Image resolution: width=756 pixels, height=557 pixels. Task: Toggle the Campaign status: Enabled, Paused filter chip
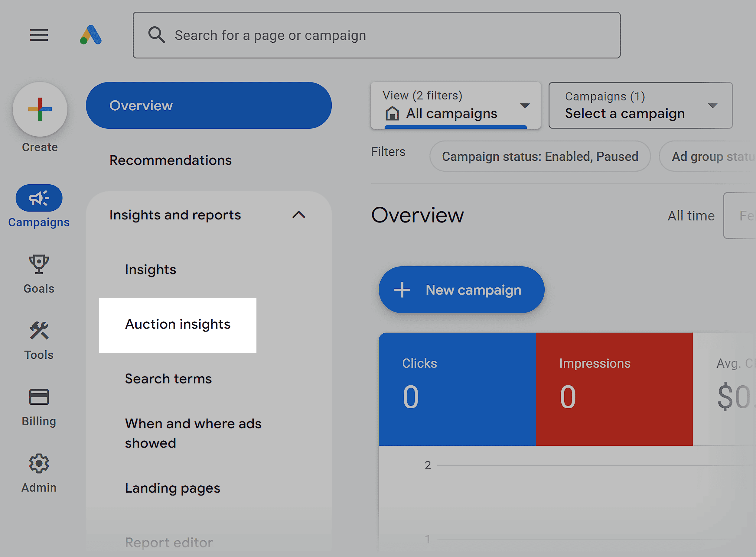click(x=540, y=156)
